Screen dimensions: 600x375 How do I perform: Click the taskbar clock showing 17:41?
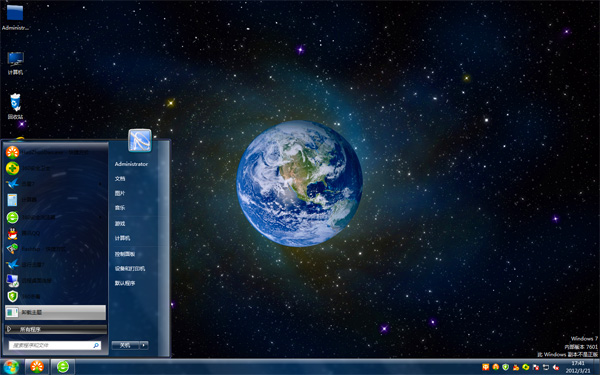pyautogui.click(x=578, y=367)
